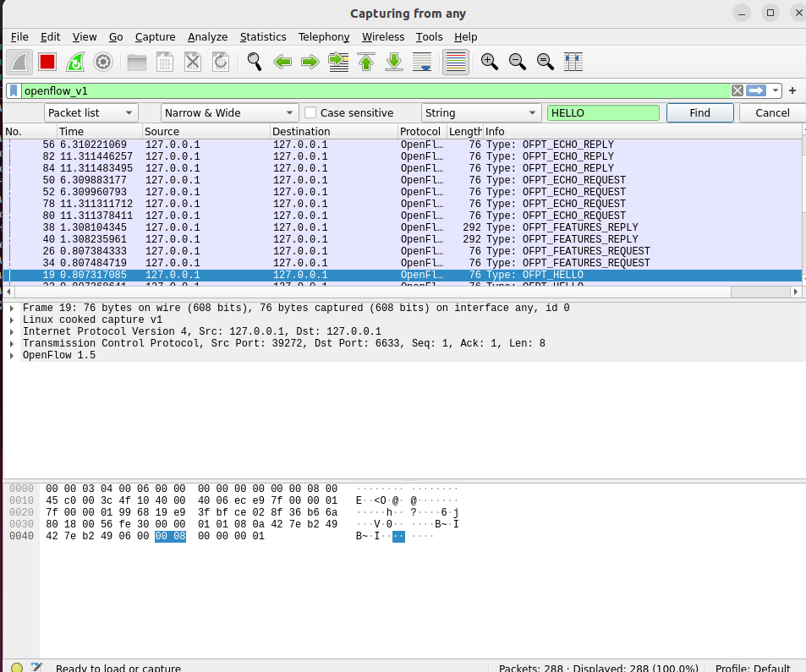Stop the running capture with red square
This screenshot has width=806, height=672.
coord(47,63)
